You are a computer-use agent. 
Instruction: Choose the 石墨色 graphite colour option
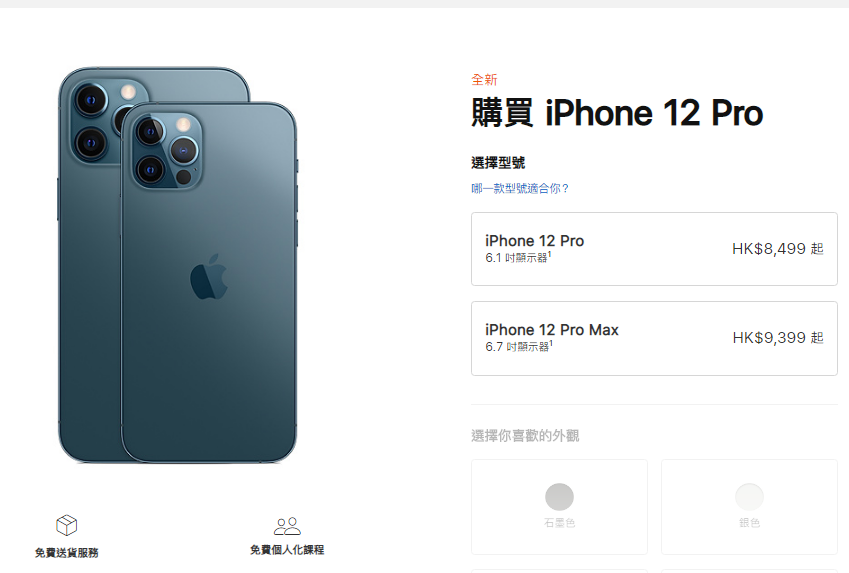click(x=559, y=507)
